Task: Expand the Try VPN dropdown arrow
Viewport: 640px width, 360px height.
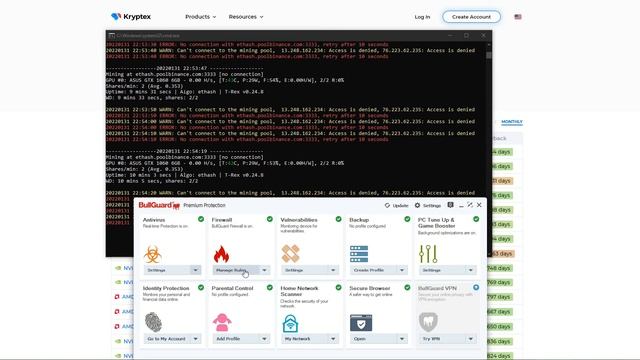Action: [x=471, y=339]
